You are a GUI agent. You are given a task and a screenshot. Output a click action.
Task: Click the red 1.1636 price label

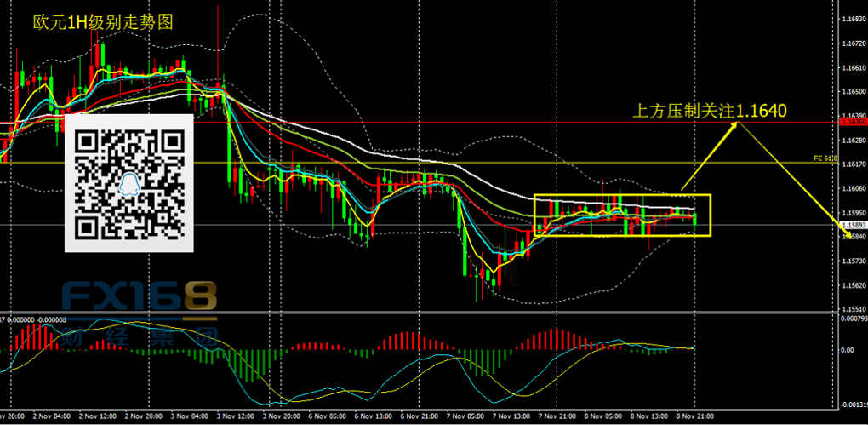852,122
